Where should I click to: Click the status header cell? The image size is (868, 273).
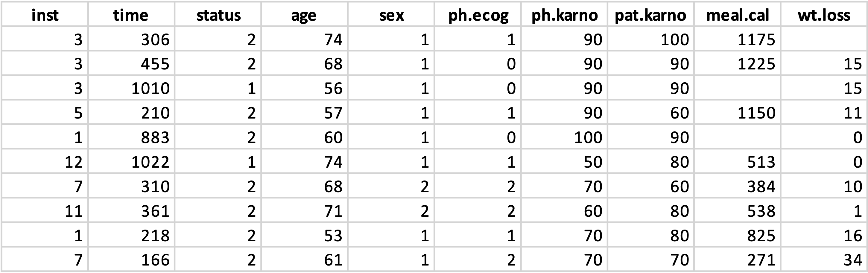click(x=218, y=14)
